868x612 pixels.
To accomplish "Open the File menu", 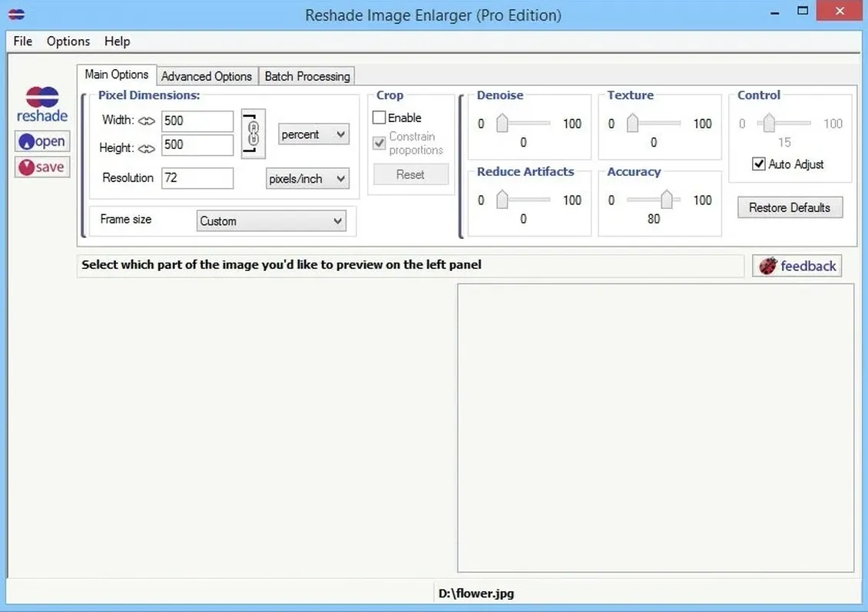I will pos(23,41).
